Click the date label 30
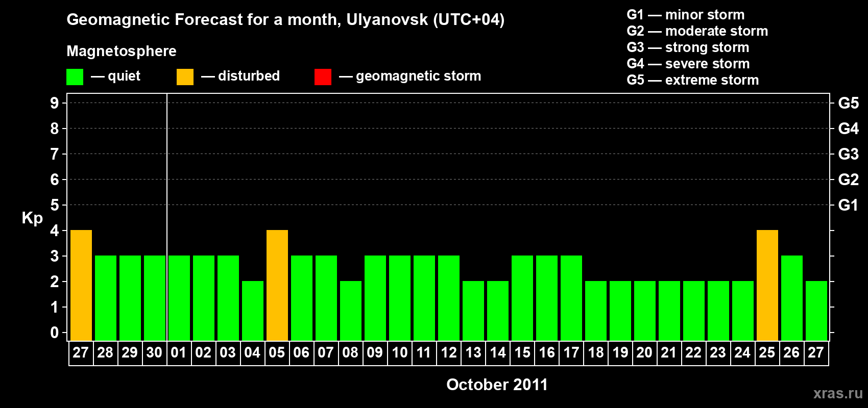 [154, 353]
